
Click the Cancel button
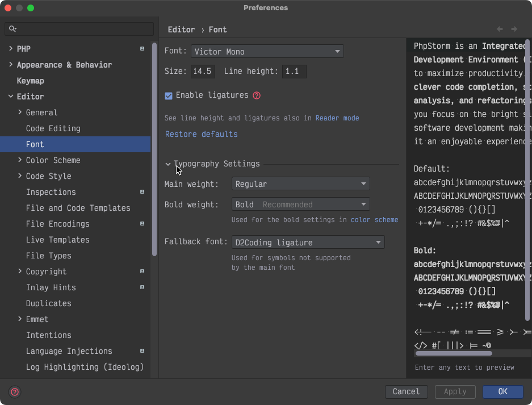pyautogui.click(x=406, y=392)
